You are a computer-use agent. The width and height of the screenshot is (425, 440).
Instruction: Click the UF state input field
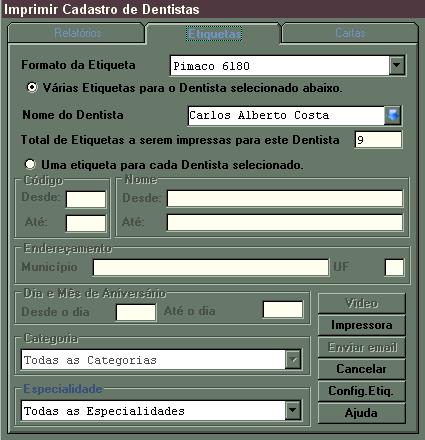click(x=394, y=267)
